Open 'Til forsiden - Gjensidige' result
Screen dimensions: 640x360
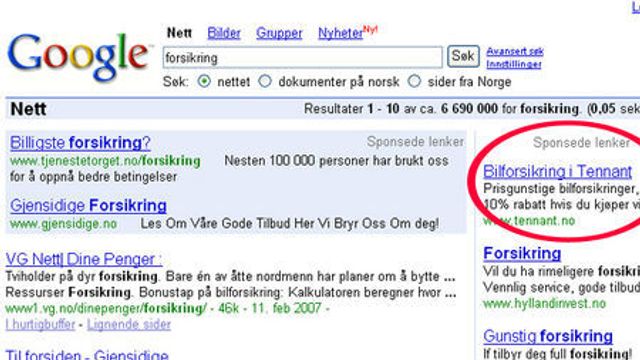[x=87, y=354]
